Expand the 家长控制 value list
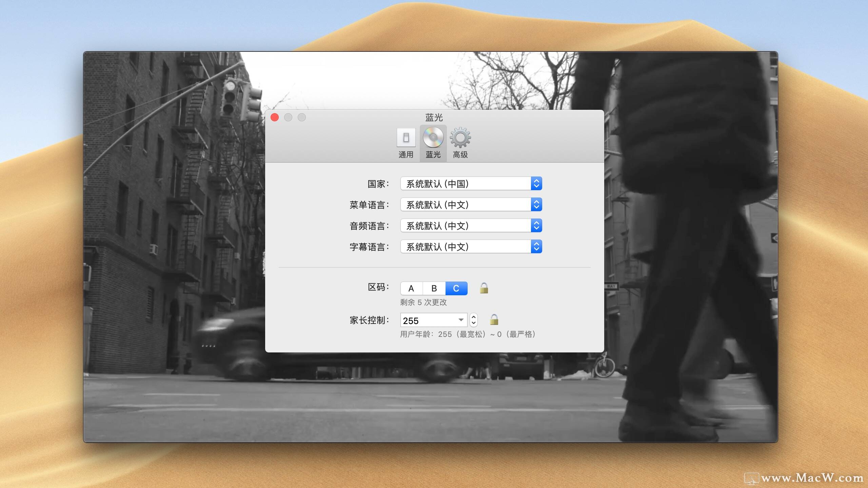 (460, 320)
